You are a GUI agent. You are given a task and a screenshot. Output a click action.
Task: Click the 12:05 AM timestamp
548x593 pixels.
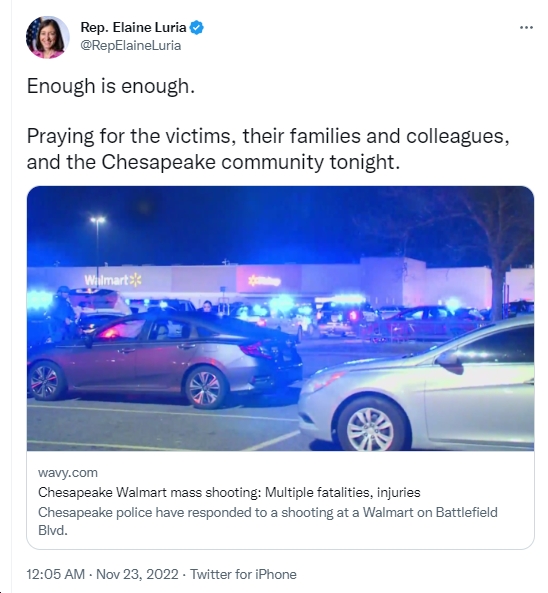pos(56,574)
